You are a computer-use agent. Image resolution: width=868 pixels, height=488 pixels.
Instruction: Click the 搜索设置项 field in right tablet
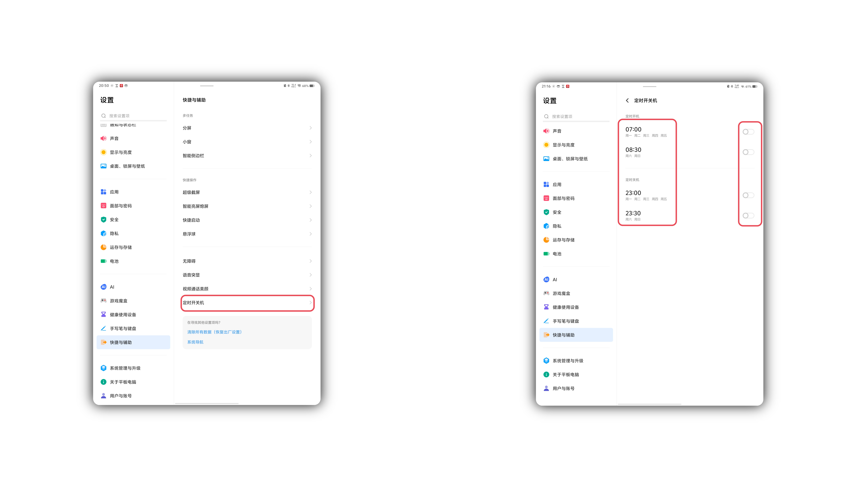576,117
